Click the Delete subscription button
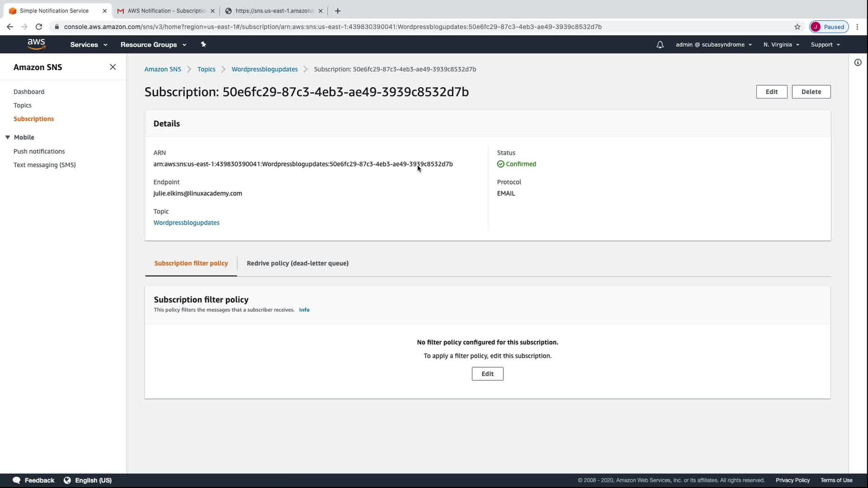 click(811, 92)
